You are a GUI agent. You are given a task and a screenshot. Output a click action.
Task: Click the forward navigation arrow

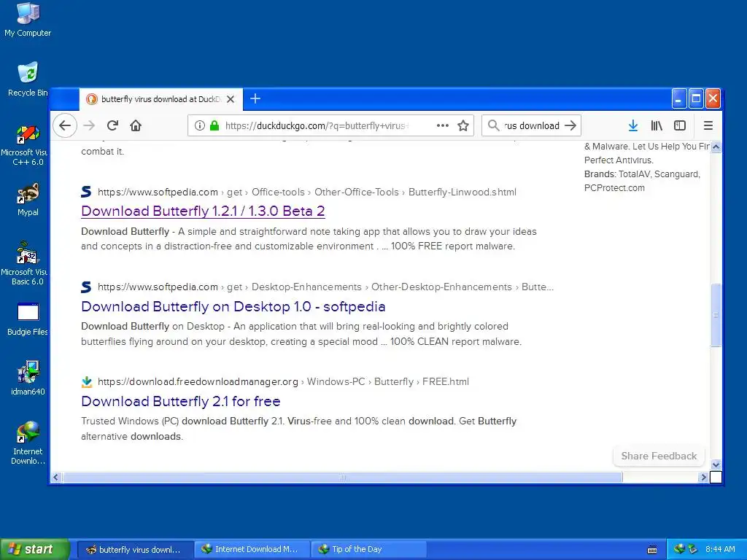(x=89, y=125)
